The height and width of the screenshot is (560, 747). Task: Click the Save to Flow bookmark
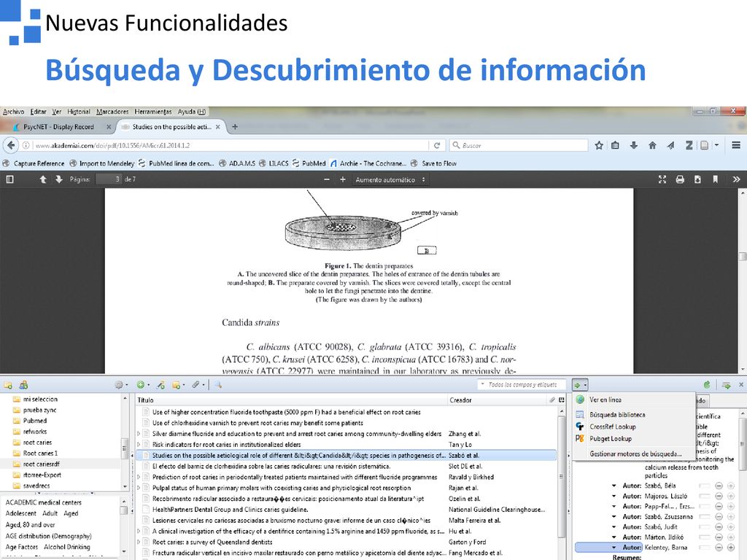click(433, 163)
